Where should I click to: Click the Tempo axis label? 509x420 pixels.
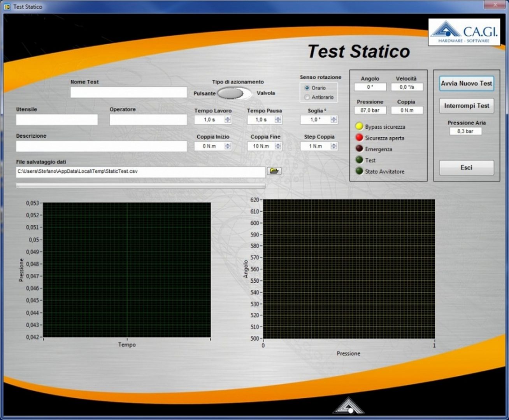click(x=127, y=345)
